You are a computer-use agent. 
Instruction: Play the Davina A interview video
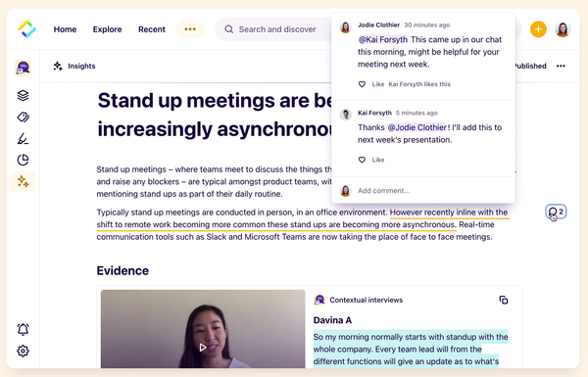tap(203, 348)
